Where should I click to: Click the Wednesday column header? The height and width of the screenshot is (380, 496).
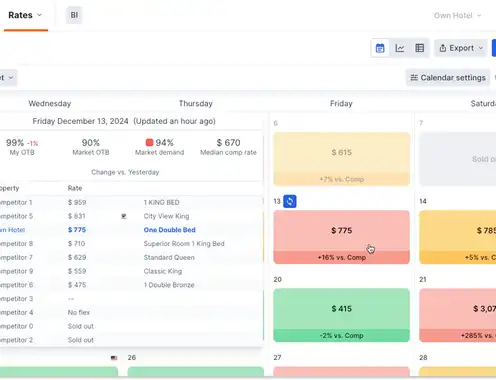click(x=50, y=104)
